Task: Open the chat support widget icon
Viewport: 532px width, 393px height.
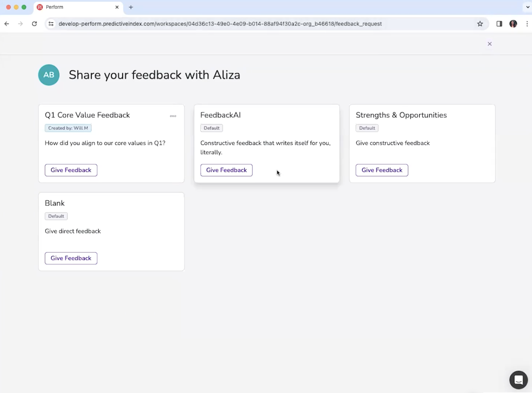Action: [518, 380]
